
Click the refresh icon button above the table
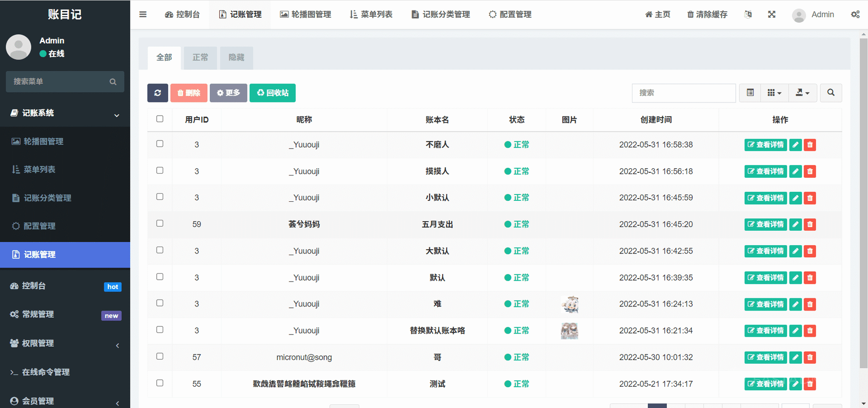click(157, 93)
